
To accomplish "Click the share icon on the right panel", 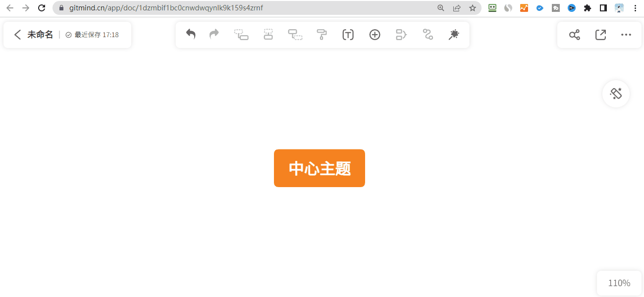I will (x=574, y=35).
